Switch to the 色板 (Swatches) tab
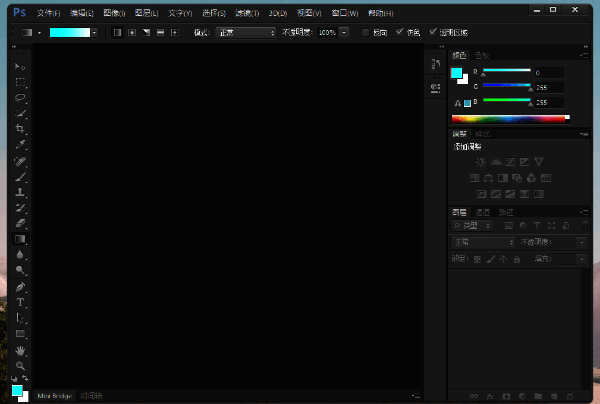 click(x=482, y=54)
